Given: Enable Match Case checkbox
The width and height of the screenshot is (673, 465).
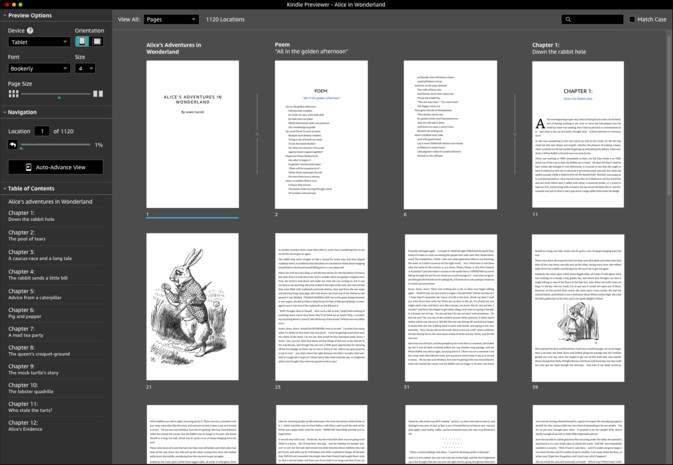Looking at the screenshot, I should coord(632,19).
